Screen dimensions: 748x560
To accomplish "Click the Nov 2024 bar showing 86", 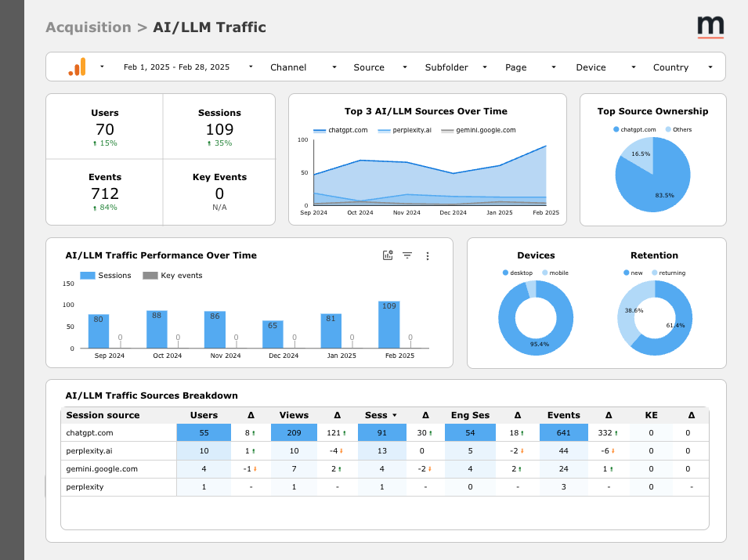I will coord(215,330).
